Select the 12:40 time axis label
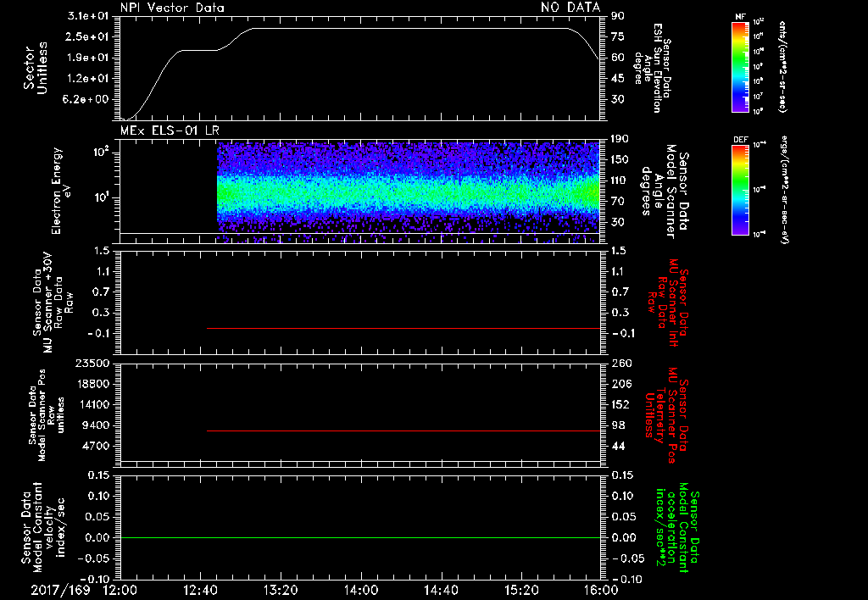The width and height of the screenshot is (868, 600). click(200, 590)
